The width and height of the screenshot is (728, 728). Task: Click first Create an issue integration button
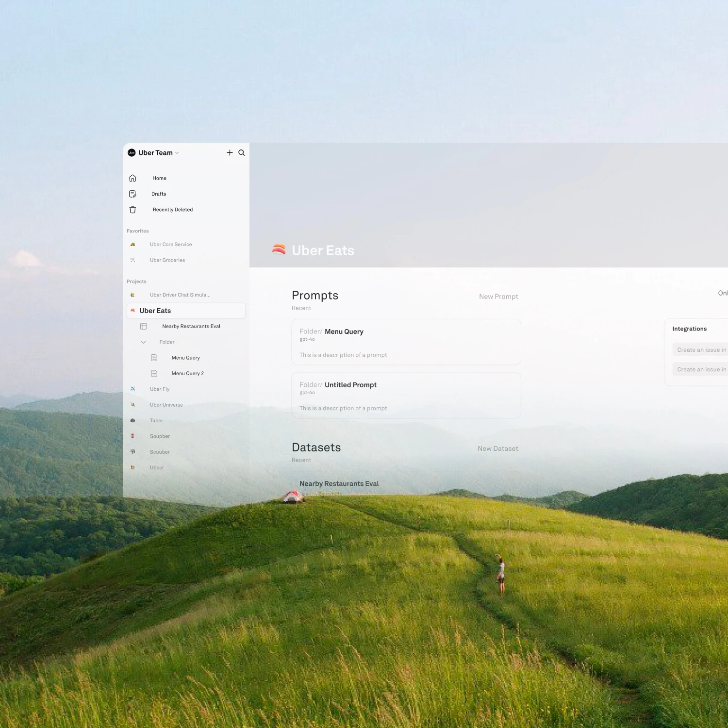click(701, 350)
